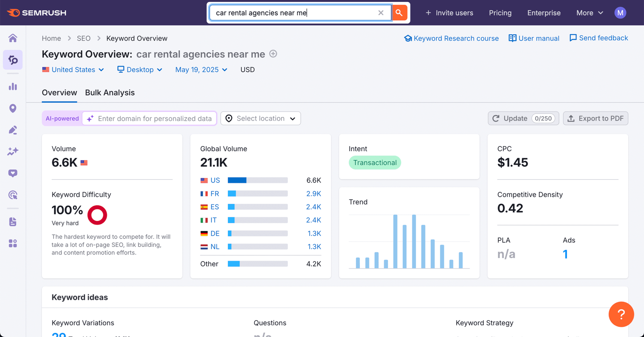Open the Advertising target sidebar icon

click(13, 195)
